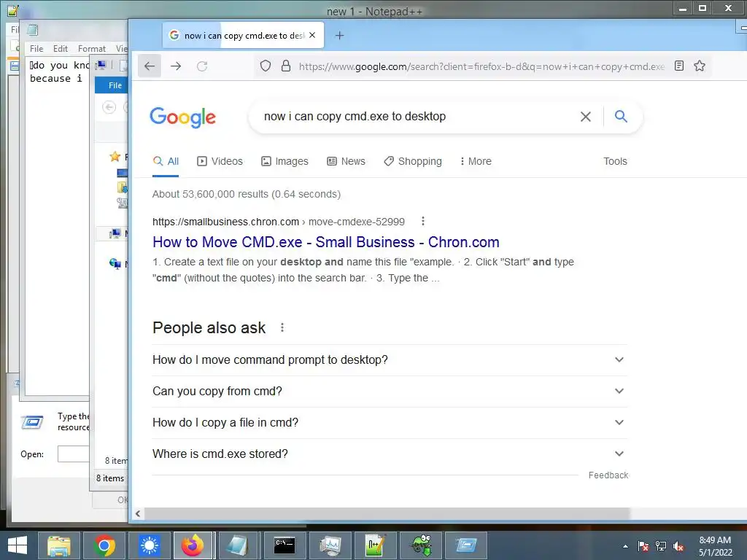Expand 'Where is cmd.exe stored?' question

pos(390,454)
